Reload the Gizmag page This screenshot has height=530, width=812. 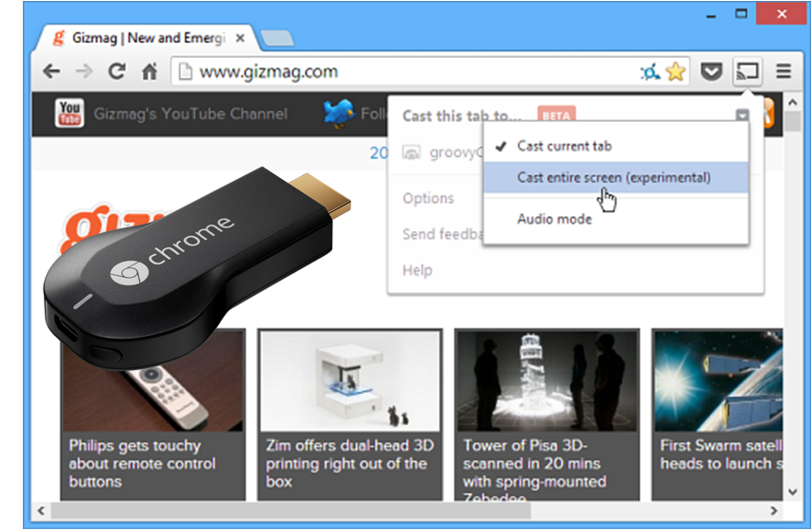pos(117,71)
